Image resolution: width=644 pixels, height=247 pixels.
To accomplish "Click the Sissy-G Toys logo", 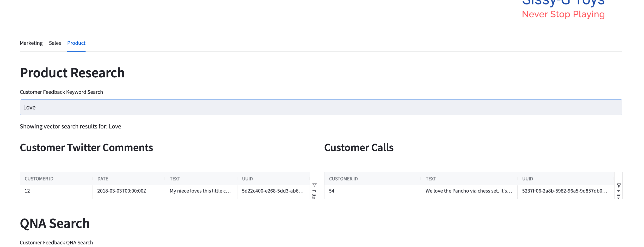I will tap(563, 9).
